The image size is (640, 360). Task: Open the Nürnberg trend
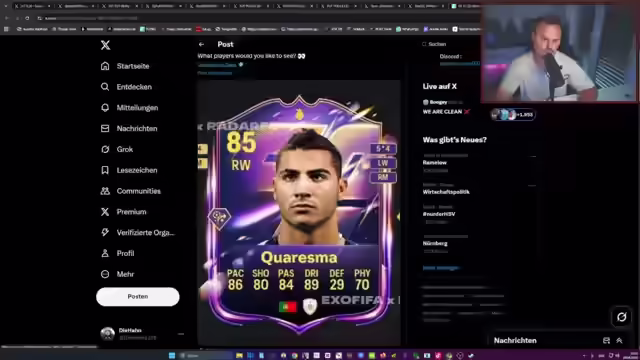435,243
